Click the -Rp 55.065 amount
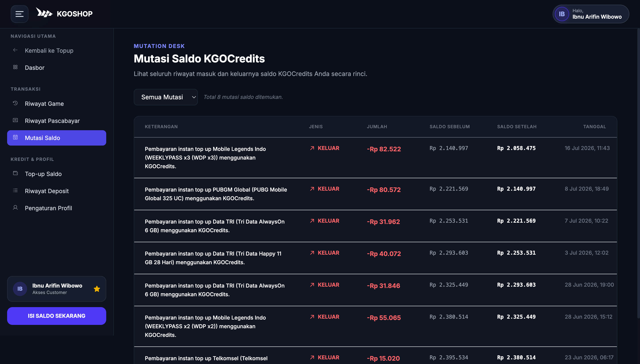Screen dimensions: 640x364 click(384, 318)
